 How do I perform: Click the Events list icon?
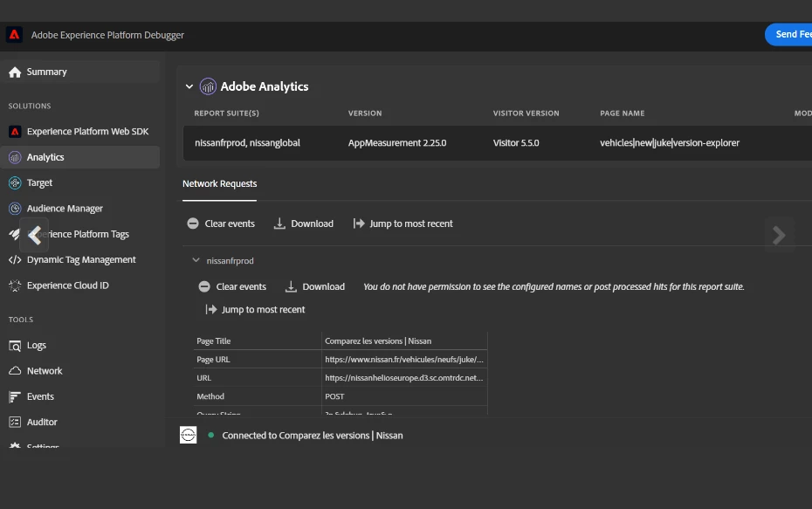15,396
